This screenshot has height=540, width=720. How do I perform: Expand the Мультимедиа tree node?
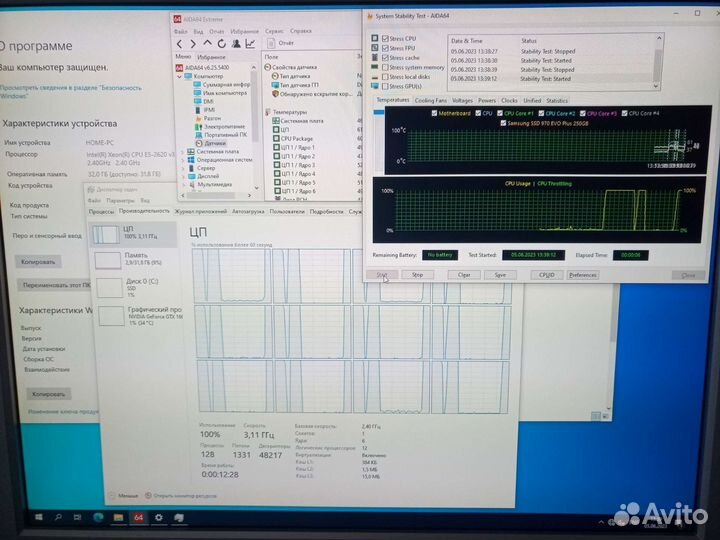[x=183, y=185]
